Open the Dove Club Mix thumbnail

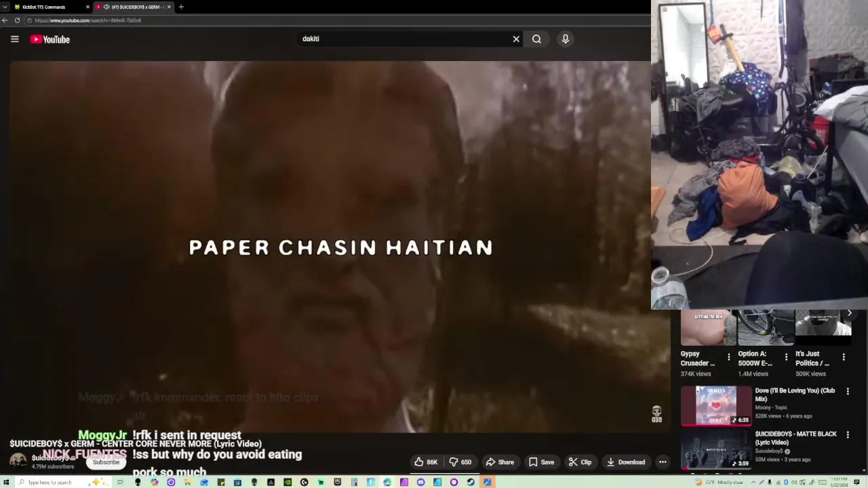pos(716,405)
